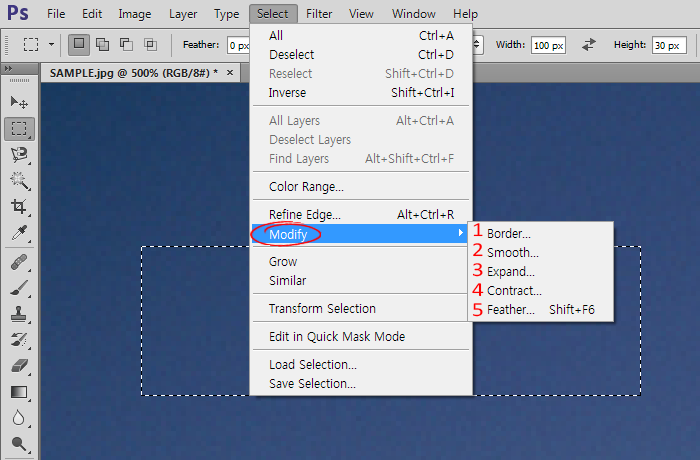
Task: Expand the collapsed toolbox panel arrows
Action: 8,68
